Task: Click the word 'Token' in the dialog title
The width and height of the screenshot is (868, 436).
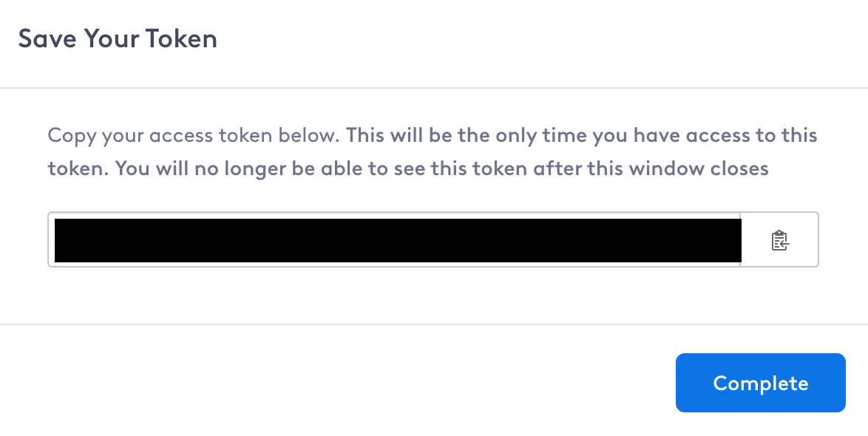Action: 182,38
